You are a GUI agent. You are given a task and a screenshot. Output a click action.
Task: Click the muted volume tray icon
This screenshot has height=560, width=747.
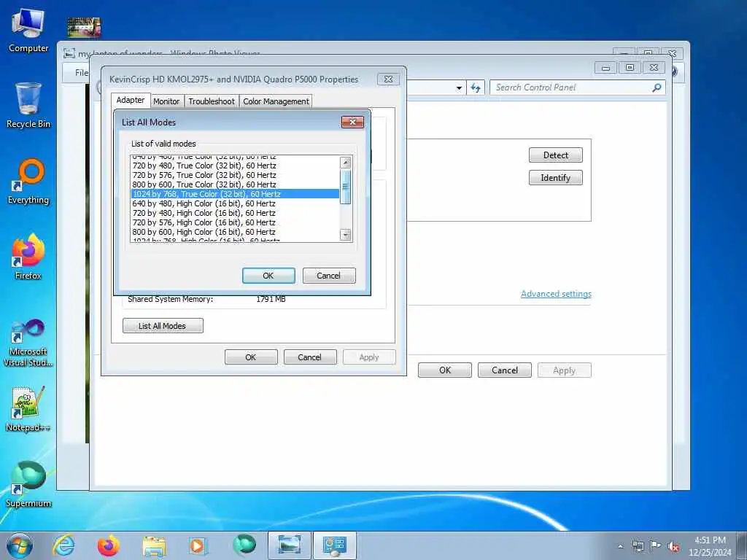pos(673,547)
